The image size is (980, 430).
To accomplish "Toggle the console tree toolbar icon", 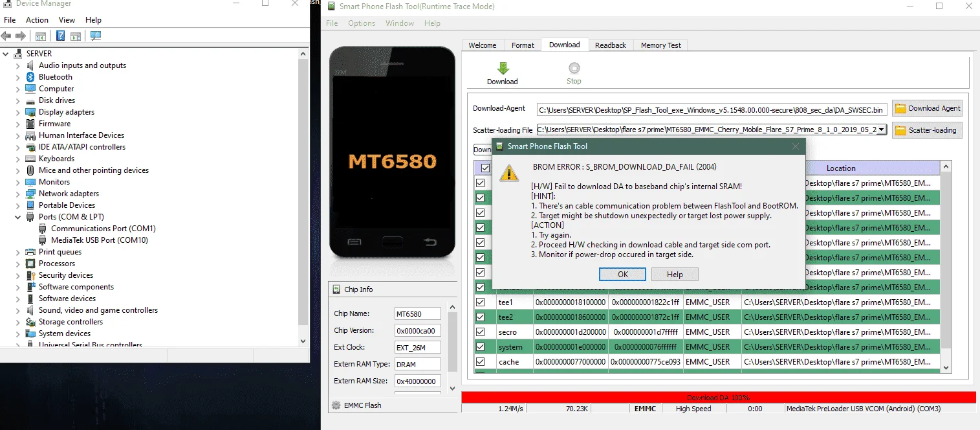I will click(41, 36).
